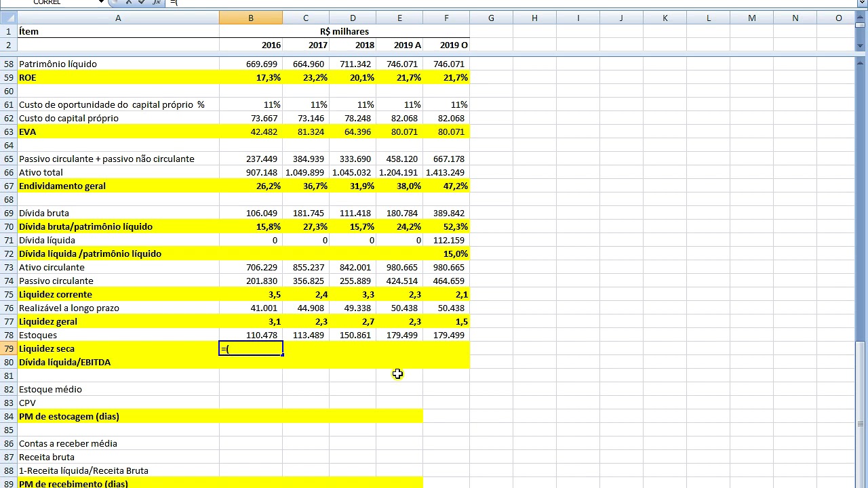This screenshot has height=488, width=868.
Task: Click the Patrimônio líquido 2018 value 711.342
Action: point(353,64)
